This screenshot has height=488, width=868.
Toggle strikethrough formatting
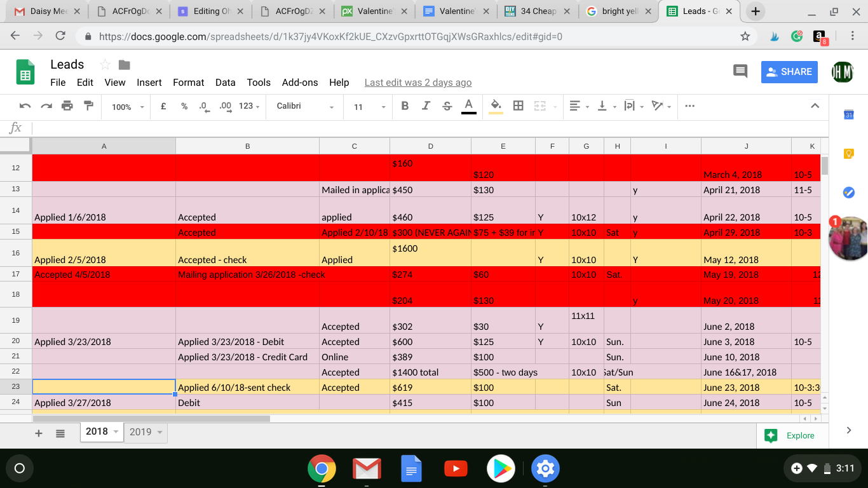click(447, 106)
